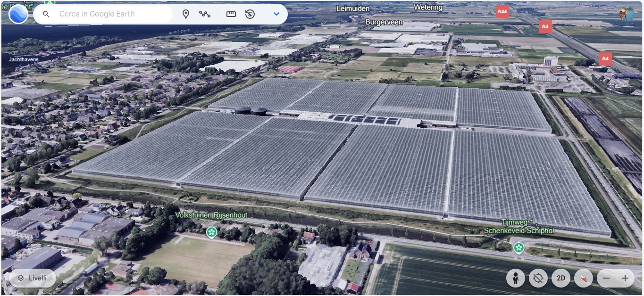
Task: Click the Leimuiden town label
Action: pos(353,8)
